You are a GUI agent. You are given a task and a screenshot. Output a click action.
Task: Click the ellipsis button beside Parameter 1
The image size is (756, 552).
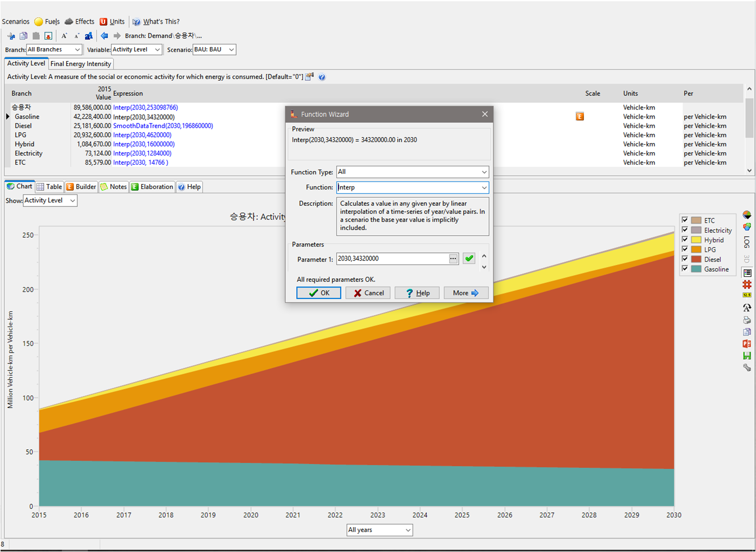click(453, 259)
